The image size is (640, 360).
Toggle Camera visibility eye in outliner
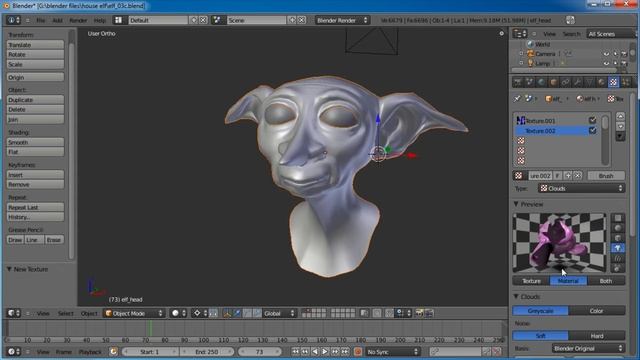click(606, 54)
